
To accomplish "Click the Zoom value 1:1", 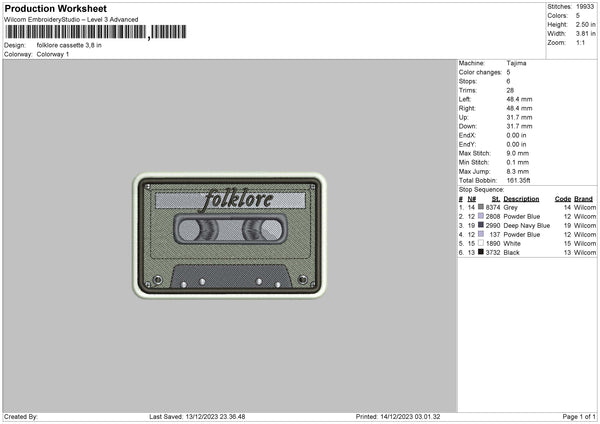I will (580, 42).
